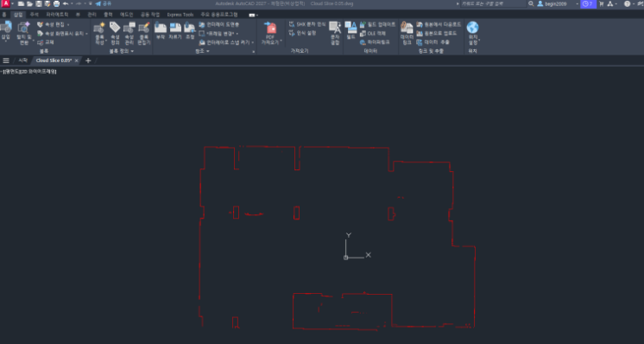Click the OLE 객체 button
The image size is (644, 344).
click(373, 34)
